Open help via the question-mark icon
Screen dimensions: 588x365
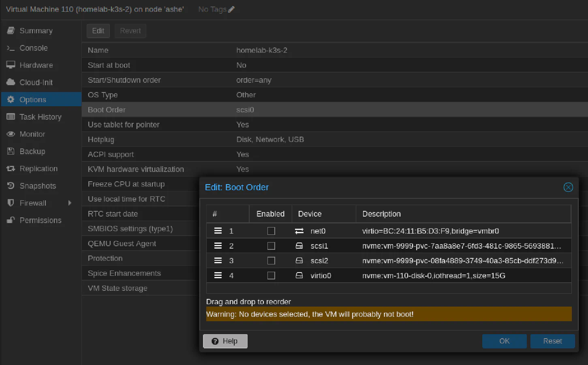click(215, 341)
